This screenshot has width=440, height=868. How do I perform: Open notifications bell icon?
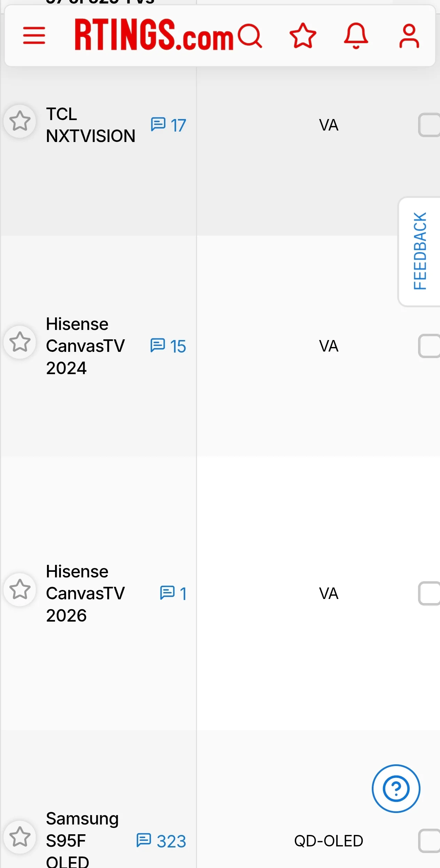pos(356,35)
